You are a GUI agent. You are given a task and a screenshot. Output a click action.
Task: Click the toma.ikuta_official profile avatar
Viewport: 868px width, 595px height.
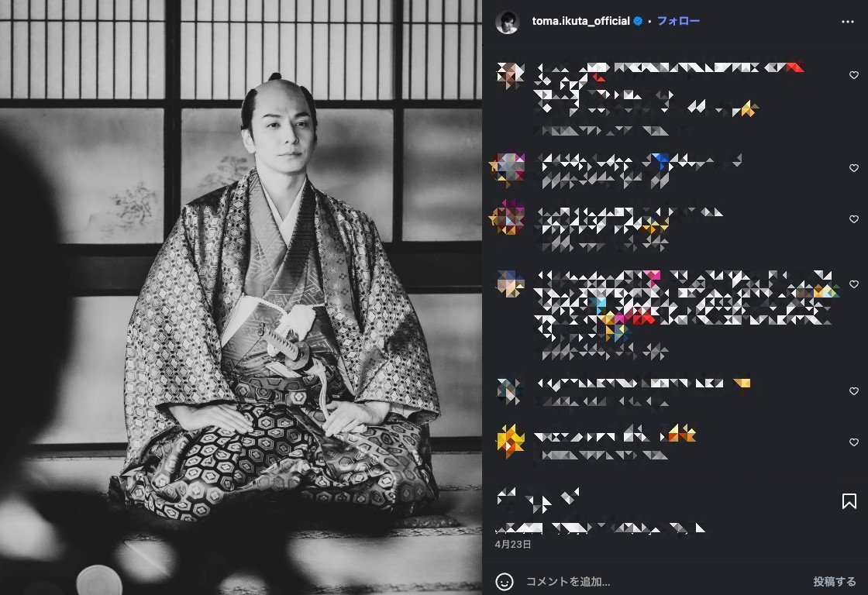point(507,22)
